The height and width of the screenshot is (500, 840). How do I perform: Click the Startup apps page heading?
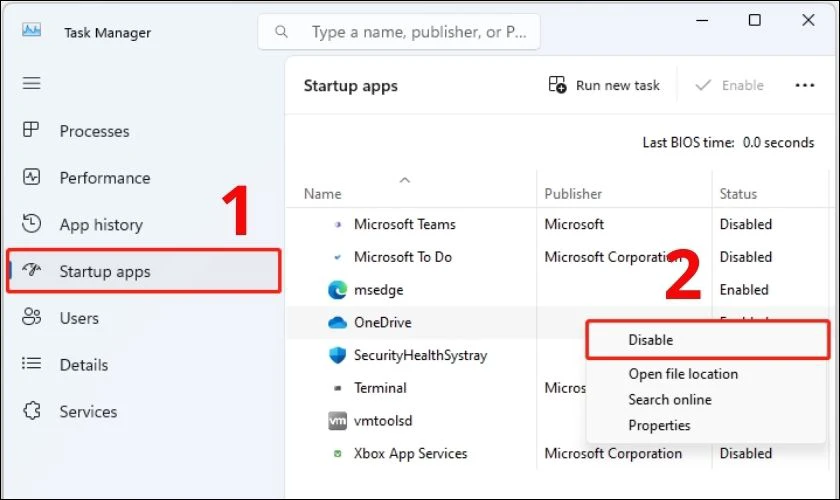click(x=351, y=86)
